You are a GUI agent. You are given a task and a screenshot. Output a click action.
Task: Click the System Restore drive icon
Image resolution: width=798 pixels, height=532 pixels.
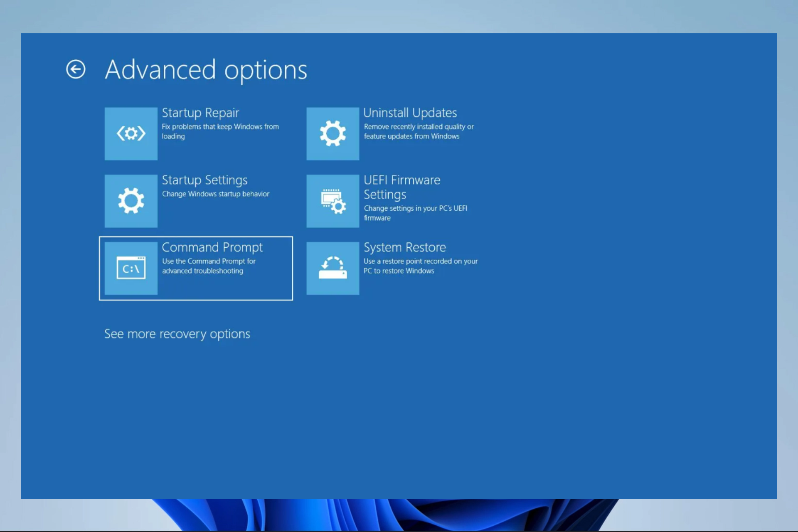(332, 268)
